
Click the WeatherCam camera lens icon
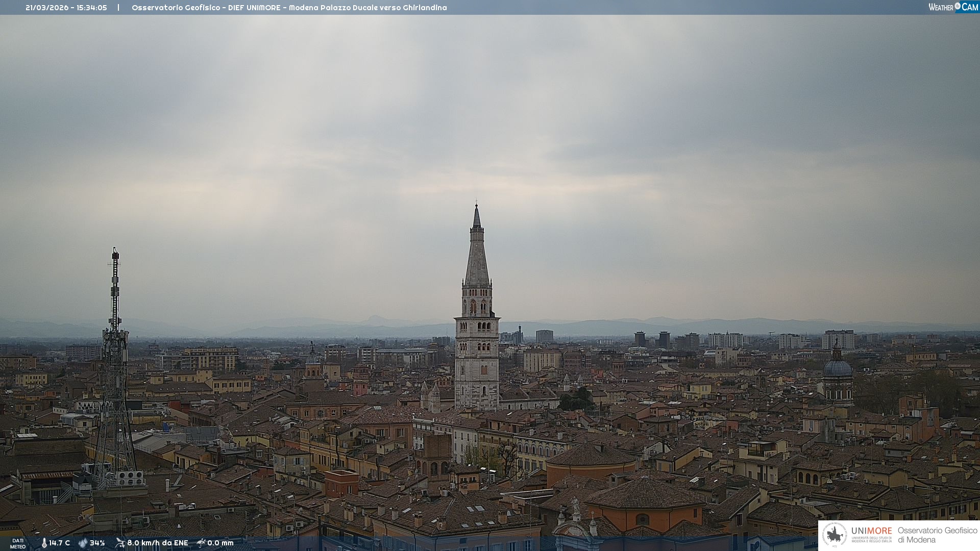pyautogui.click(x=958, y=7)
